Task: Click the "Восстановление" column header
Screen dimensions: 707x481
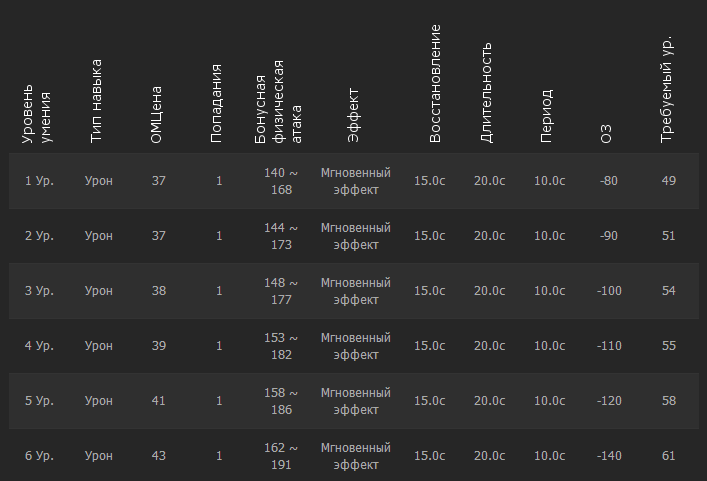Action: [435, 84]
